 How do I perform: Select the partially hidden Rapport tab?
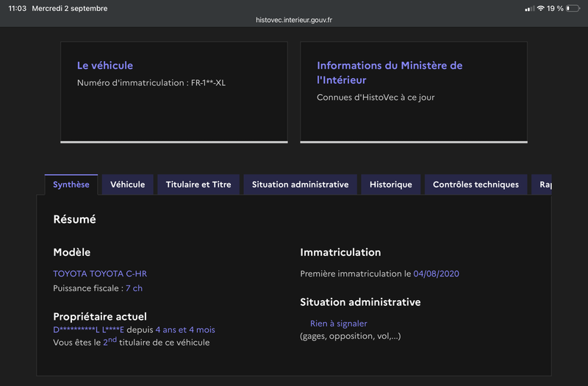coord(542,185)
